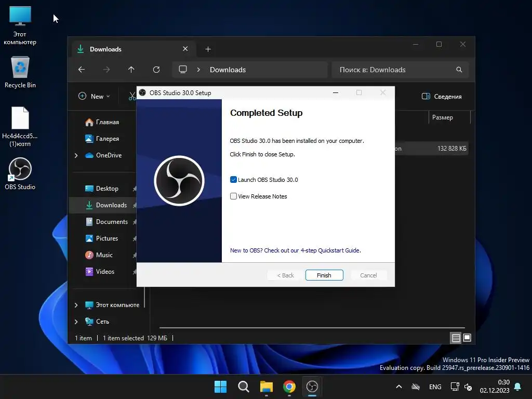Open the Windows Start menu

[220, 387]
